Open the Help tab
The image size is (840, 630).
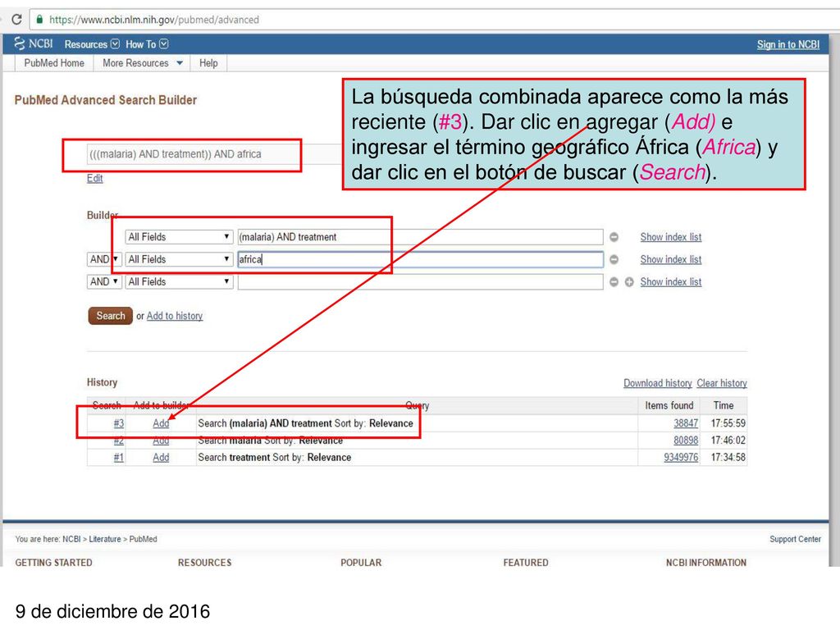(208, 63)
